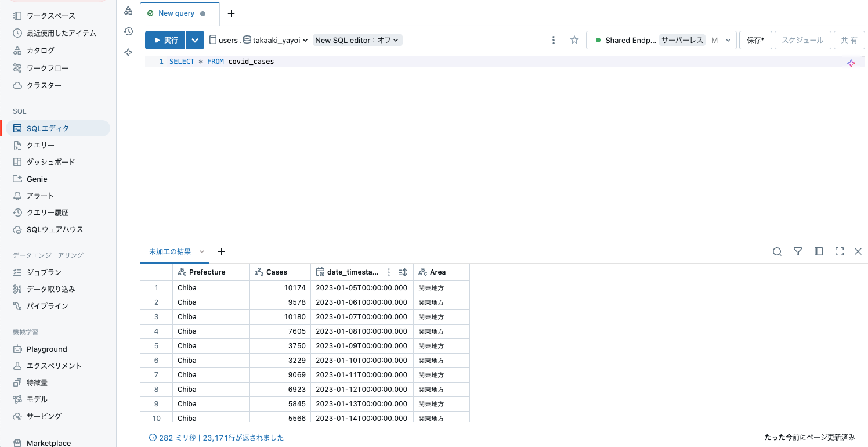Select row 5 in the results grid
The width and height of the screenshot is (868, 447).
click(x=156, y=345)
